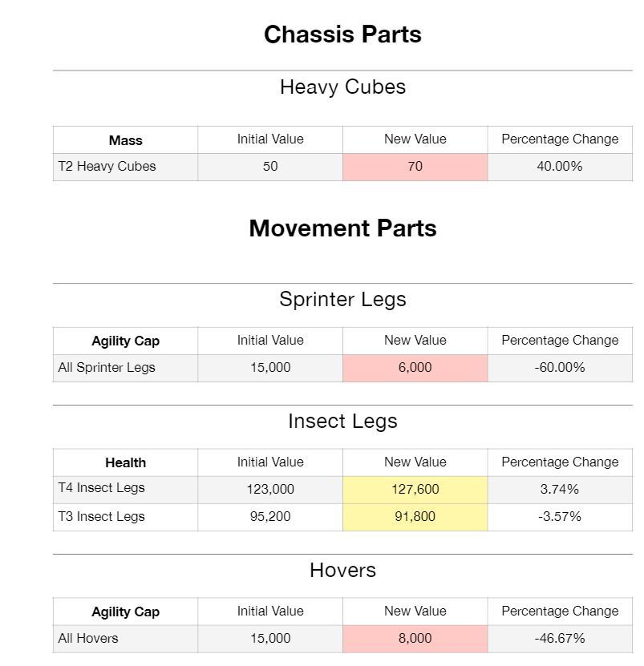The width and height of the screenshot is (644, 666).
Task: Click the Chassis Parts heading
Action: click(342, 34)
